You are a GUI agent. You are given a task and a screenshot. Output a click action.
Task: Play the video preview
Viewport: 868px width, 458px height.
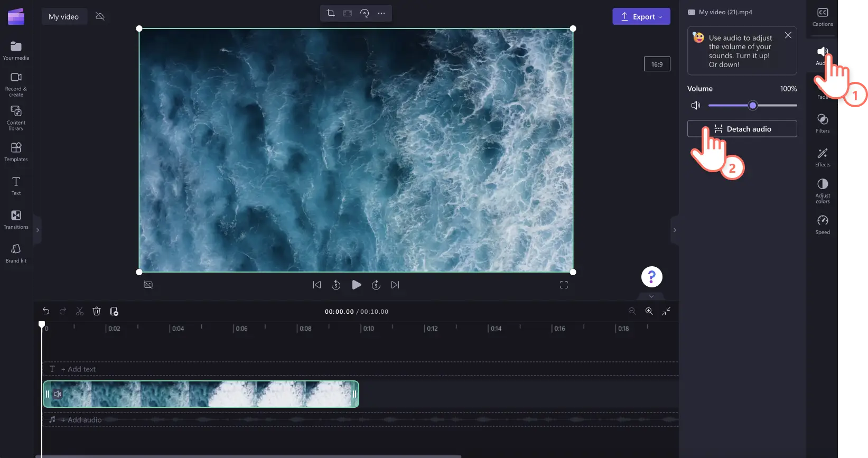coord(357,285)
